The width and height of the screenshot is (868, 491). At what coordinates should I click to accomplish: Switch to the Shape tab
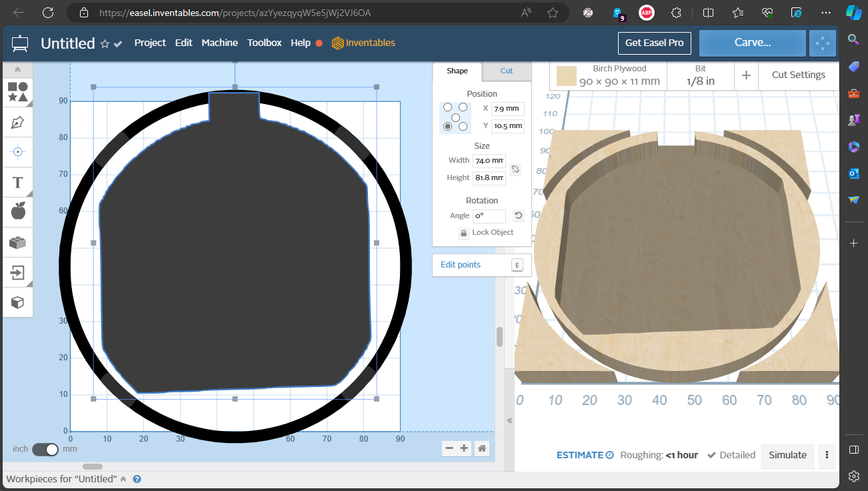coord(457,71)
